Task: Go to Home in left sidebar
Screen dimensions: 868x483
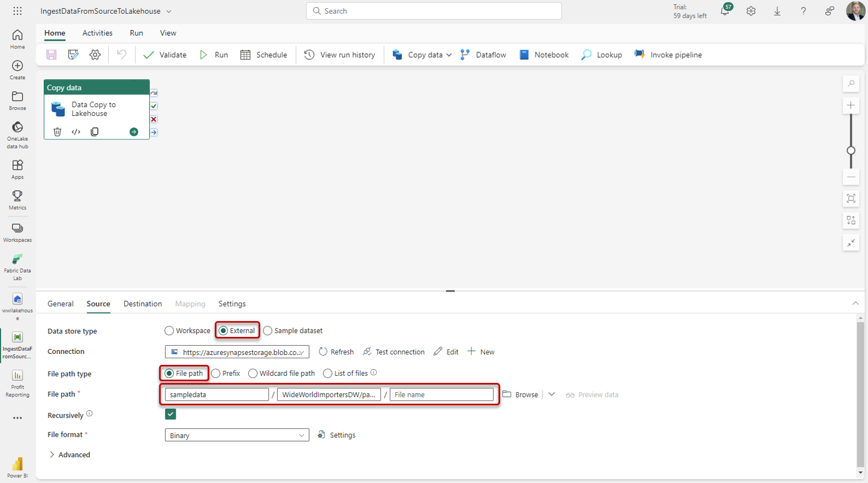Action: pos(18,39)
